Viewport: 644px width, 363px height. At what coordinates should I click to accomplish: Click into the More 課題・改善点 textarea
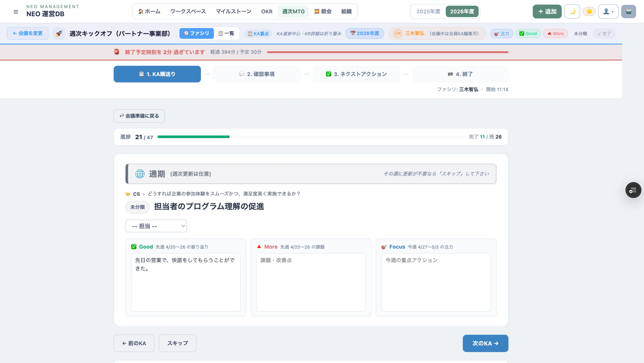tap(311, 282)
